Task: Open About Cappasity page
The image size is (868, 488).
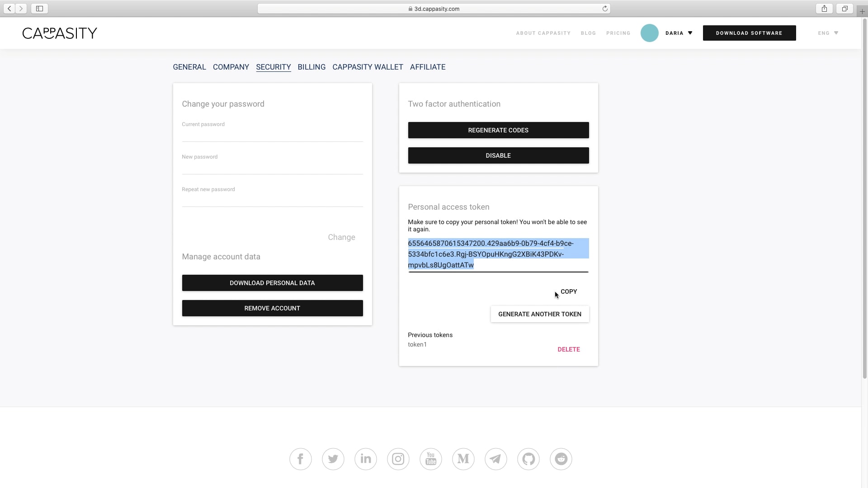Action: pyautogui.click(x=543, y=33)
